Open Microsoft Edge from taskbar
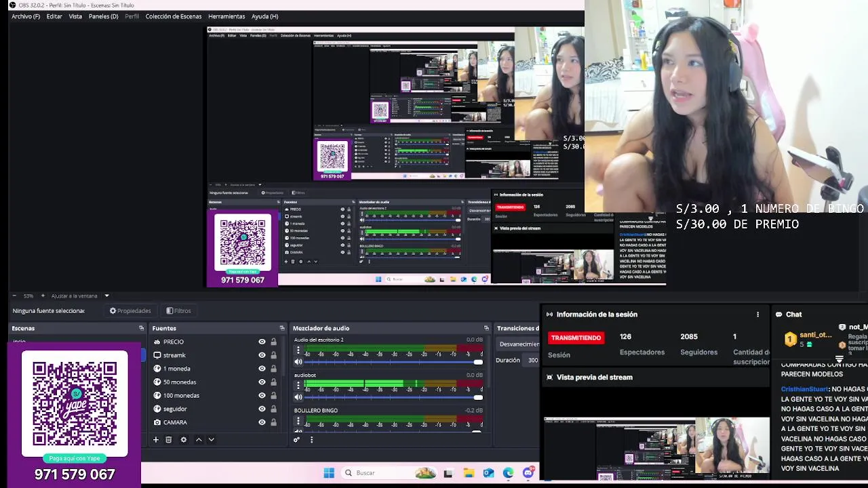The image size is (868, 488). coord(509,473)
